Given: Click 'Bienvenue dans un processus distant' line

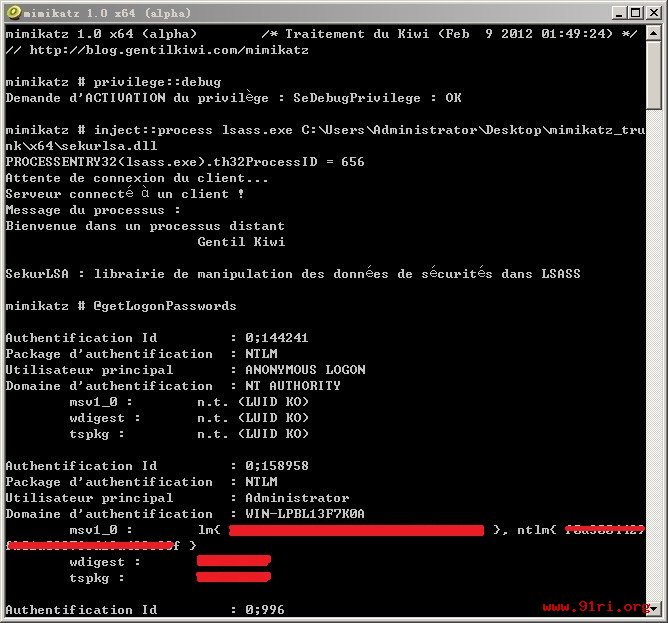Looking at the screenshot, I should [x=145, y=226].
